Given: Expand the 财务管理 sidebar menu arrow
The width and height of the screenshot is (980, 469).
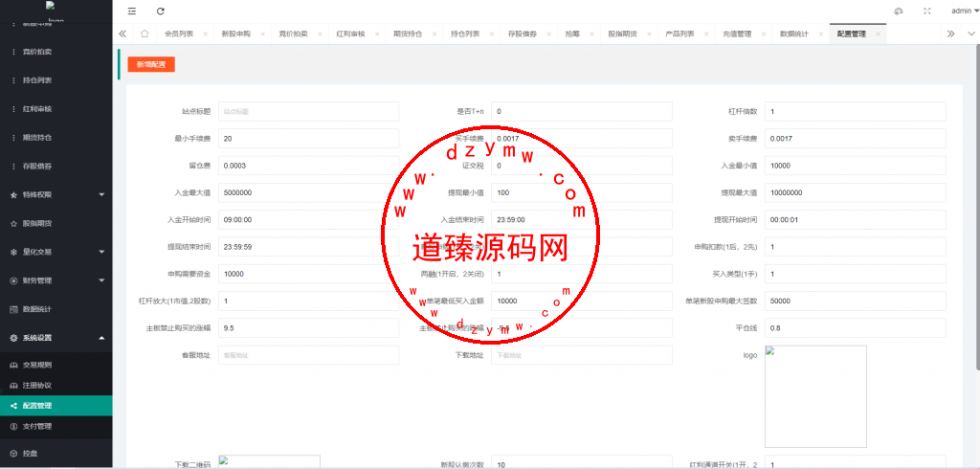Looking at the screenshot, I should [101, 280].
